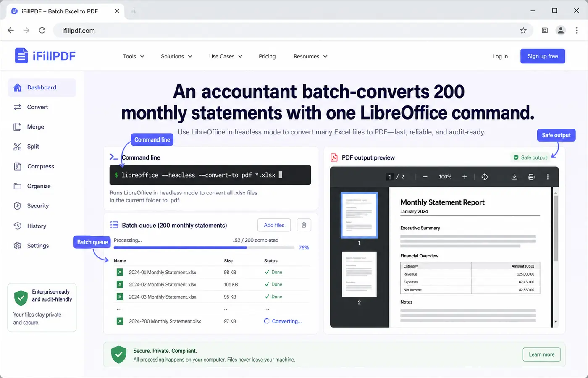Click PDF scrollbar down arrow

tap(556, 322)
